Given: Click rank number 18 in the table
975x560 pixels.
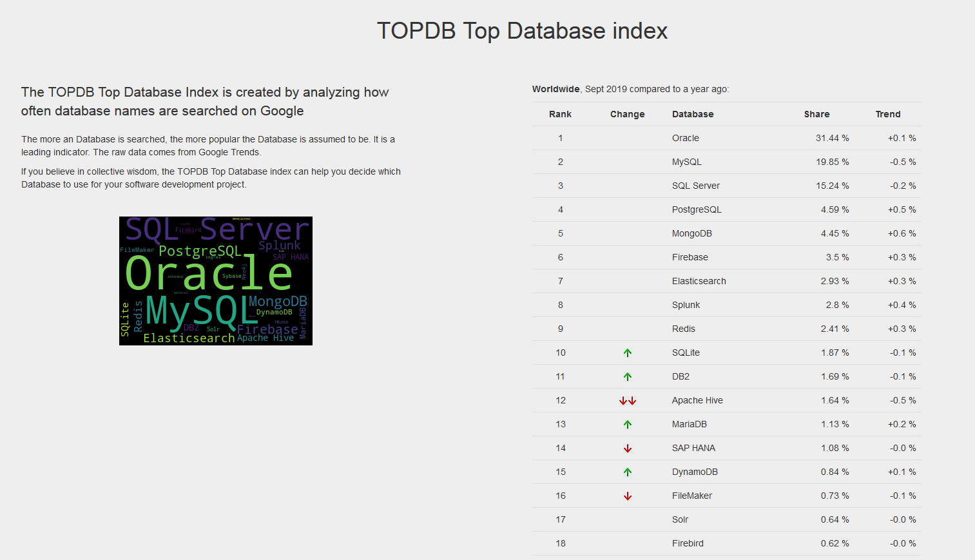Looking at the screenshot, I should coord(561,543).
